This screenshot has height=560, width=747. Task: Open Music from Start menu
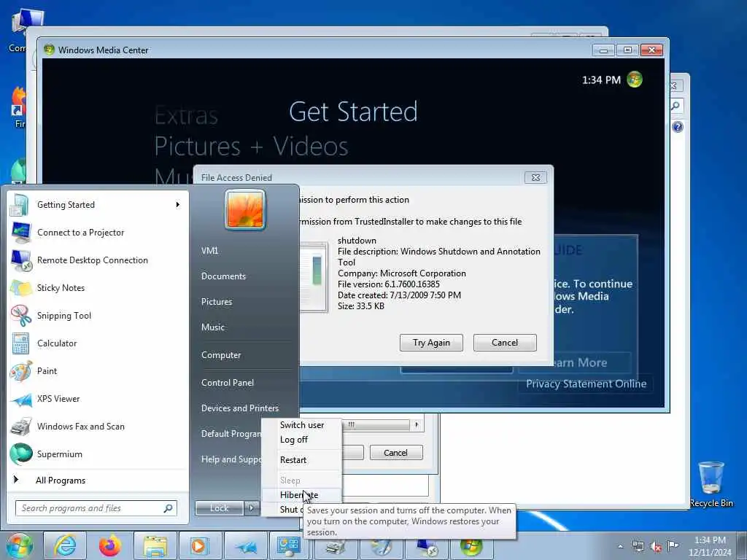pos(213,327)
